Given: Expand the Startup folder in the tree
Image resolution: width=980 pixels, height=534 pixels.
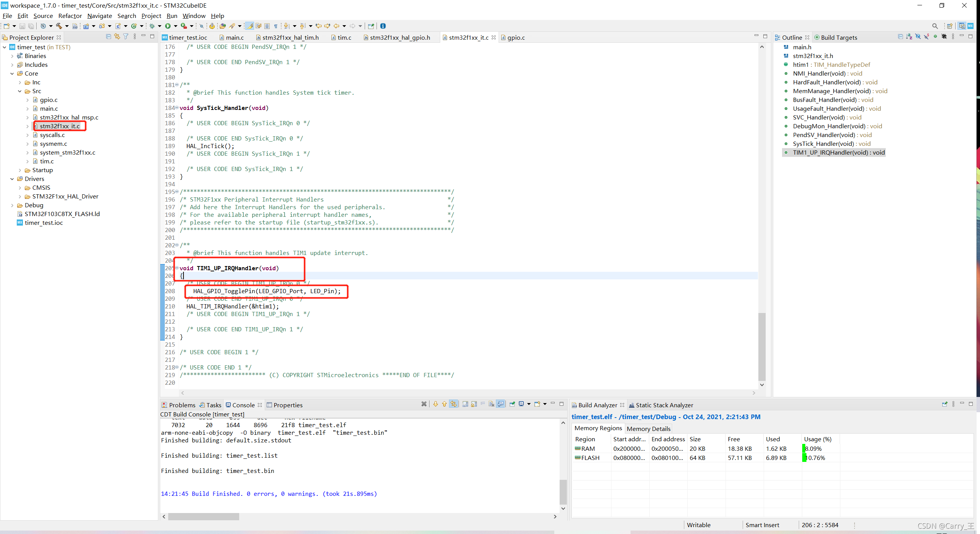Looking at the screenshot, I should [20, 170].
